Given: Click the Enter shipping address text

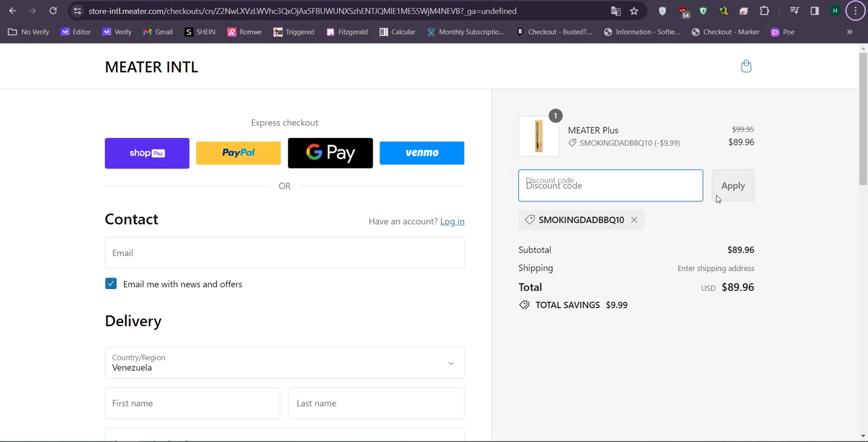Looking at the screenshot, I should [x=716, y=269].
